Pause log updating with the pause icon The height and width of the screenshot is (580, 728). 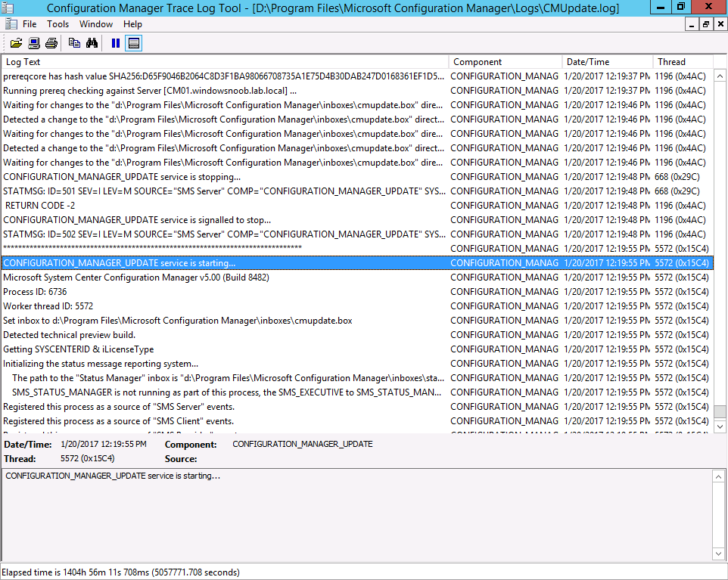[x=116, y=43]
